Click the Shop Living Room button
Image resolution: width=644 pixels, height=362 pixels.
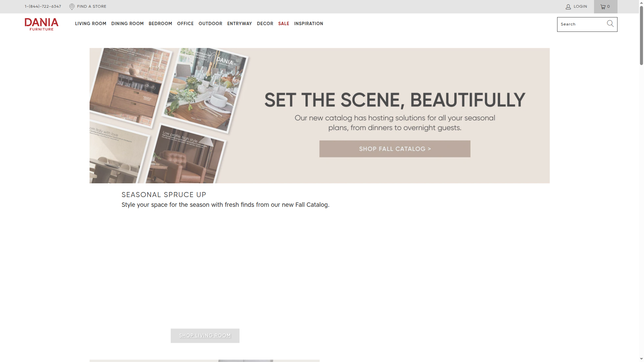pos(205,336)
